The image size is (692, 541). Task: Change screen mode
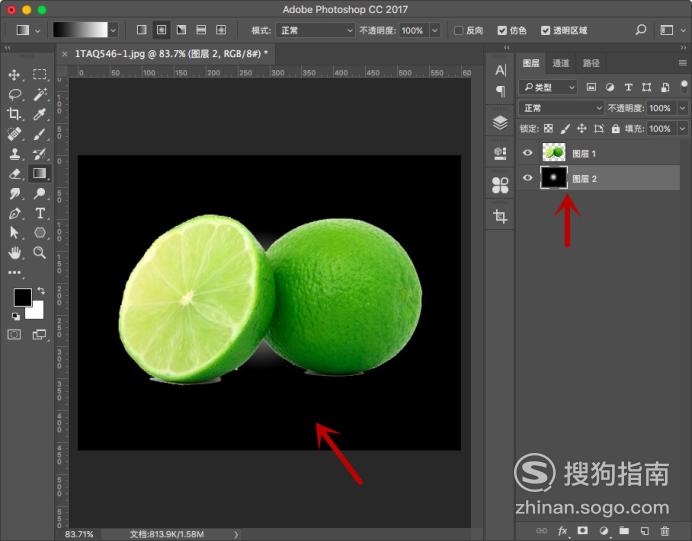(x=39, y=334)
